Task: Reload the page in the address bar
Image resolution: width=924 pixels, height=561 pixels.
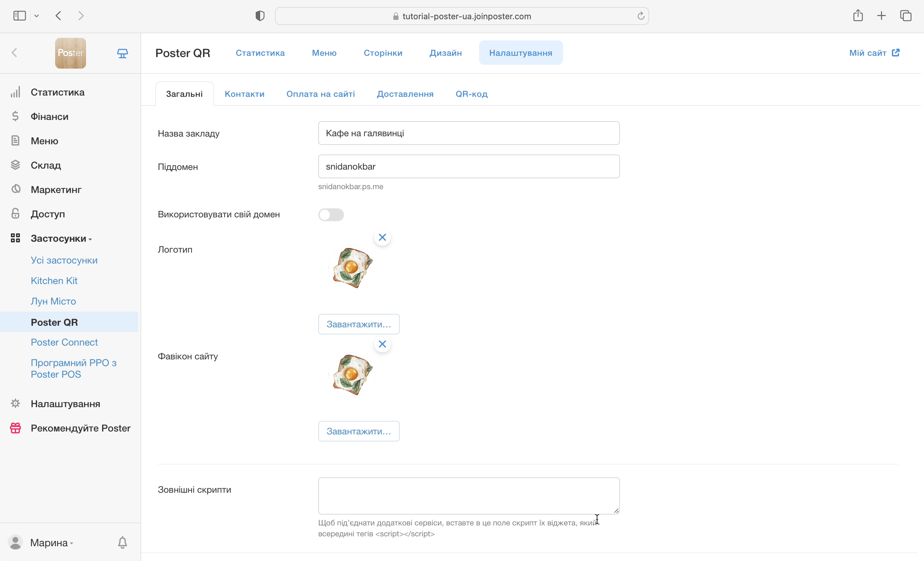Action: click(641, 16)
